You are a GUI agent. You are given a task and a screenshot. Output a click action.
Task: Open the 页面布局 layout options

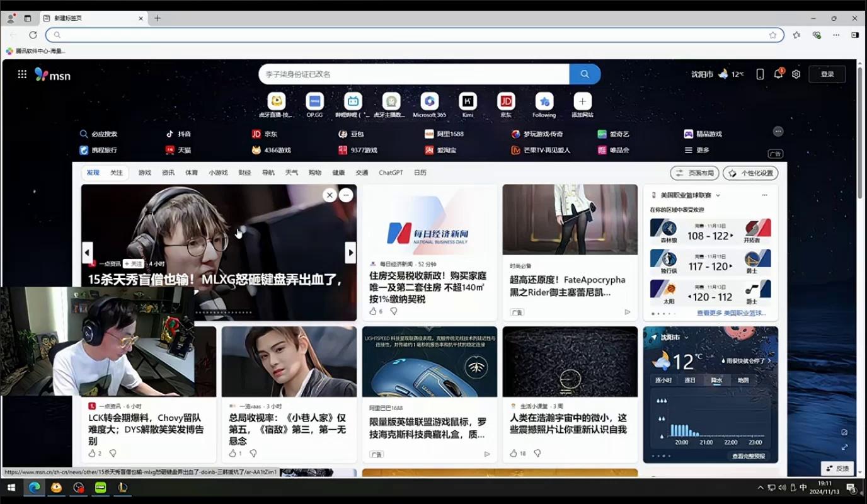coord(694,173)
